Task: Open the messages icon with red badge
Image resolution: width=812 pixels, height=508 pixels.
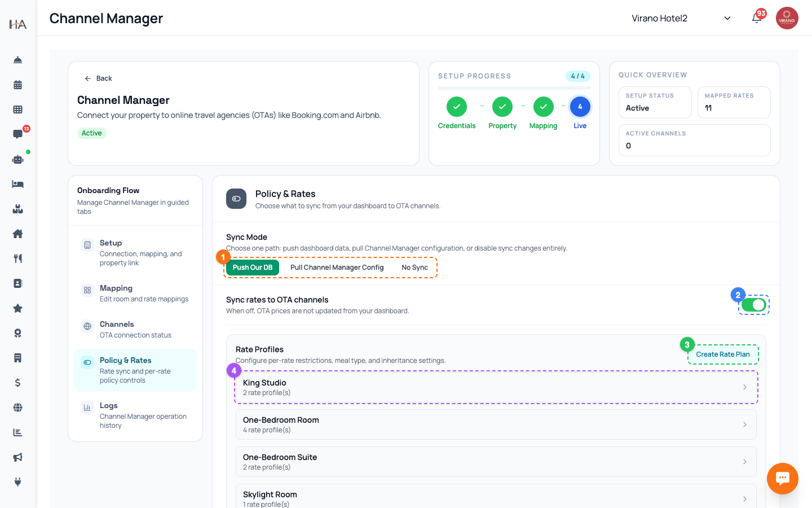Action: (x=18, y=134)
